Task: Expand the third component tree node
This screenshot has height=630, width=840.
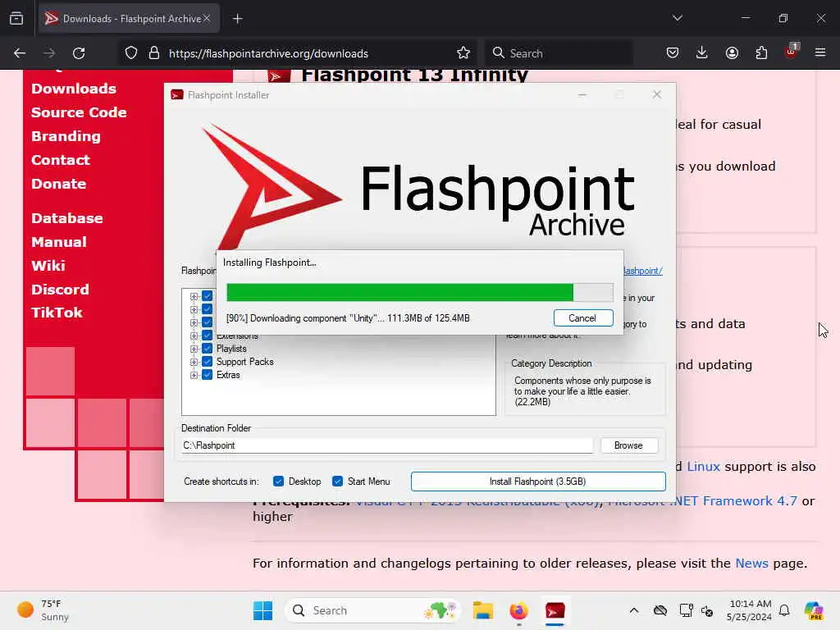Action: coord(194,322)
